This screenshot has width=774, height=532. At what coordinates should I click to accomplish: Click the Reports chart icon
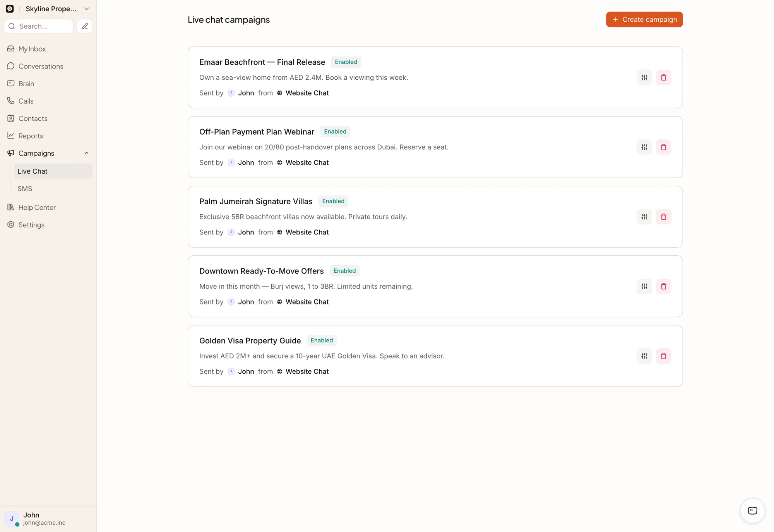[11, 136]
